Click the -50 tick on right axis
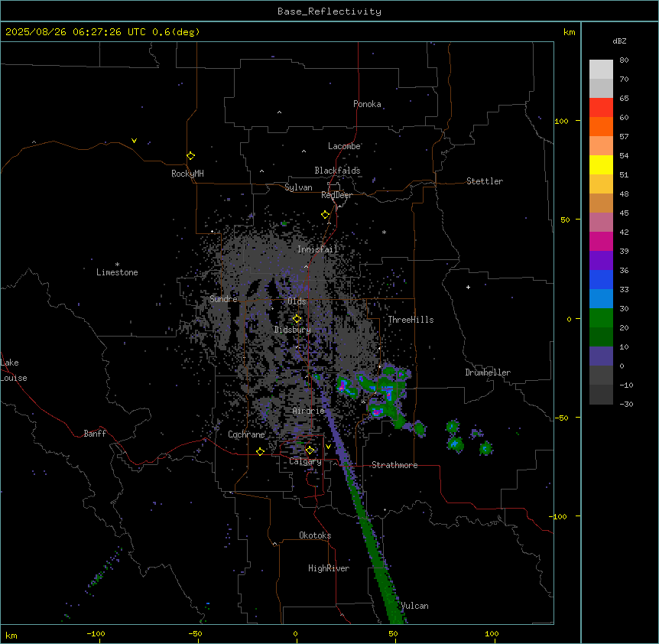The width and height of the screenshot is (659, 644). (561, 418)
